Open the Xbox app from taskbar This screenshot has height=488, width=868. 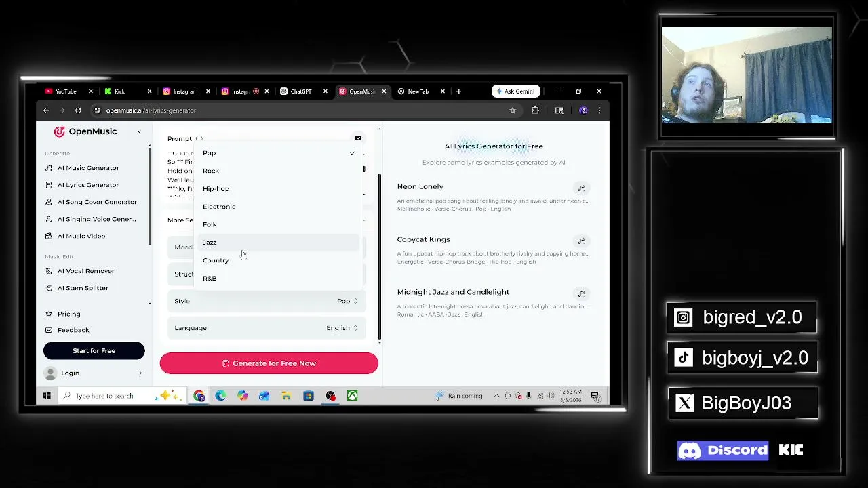point(353,396)
